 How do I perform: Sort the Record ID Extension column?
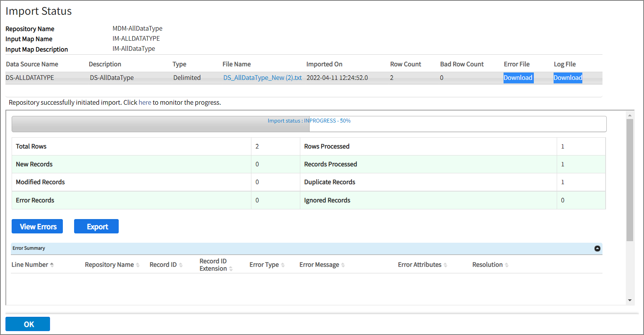[231, 269]
